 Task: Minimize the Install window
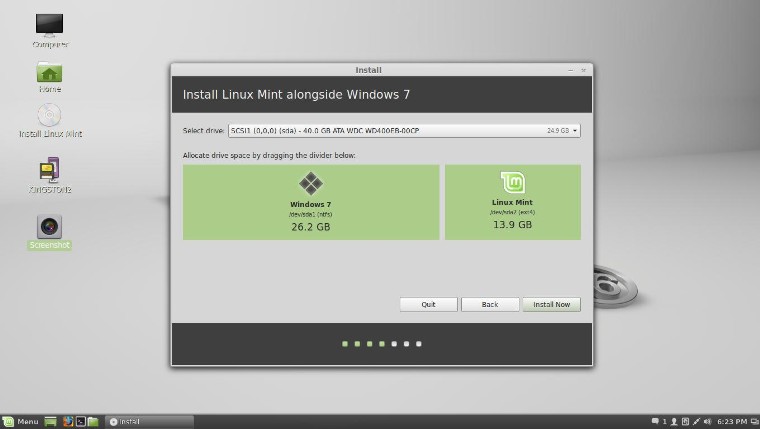point(570,70)
